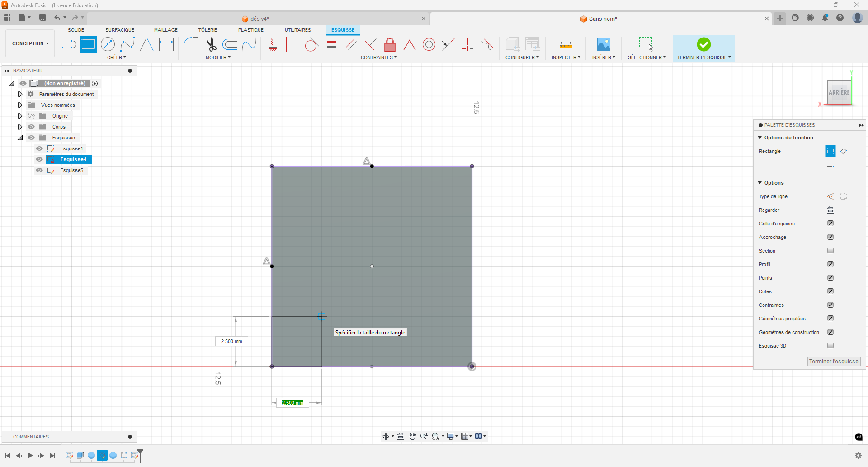Click the Look At icon in palette
The width and height of the screenshot is (868, 467).
[x=830, y=210]
